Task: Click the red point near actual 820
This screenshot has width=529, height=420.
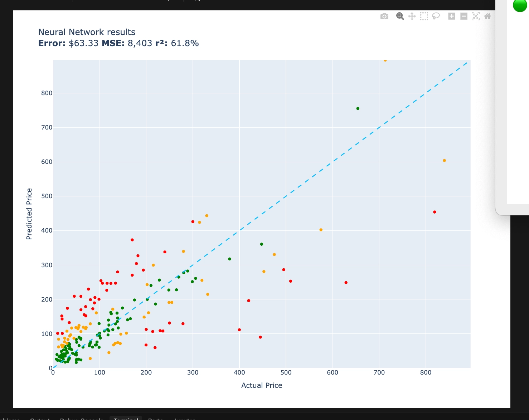Action: [435, 212]
